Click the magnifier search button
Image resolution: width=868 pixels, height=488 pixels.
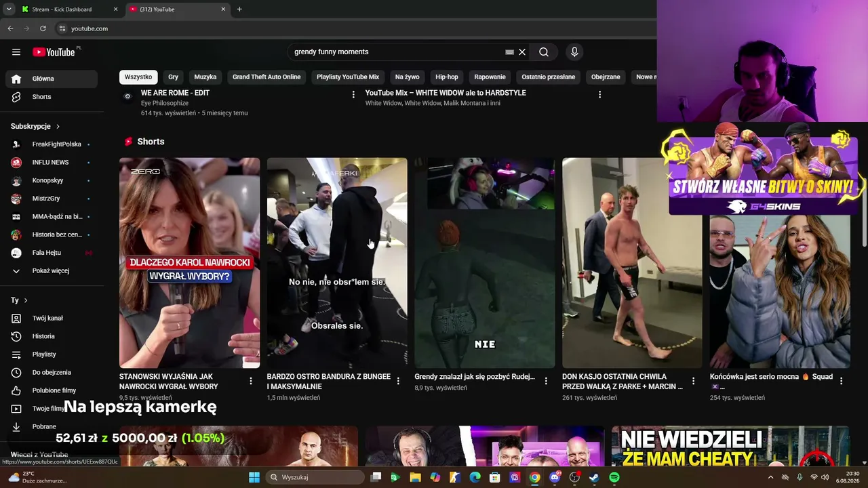click(x=544, y=52)
